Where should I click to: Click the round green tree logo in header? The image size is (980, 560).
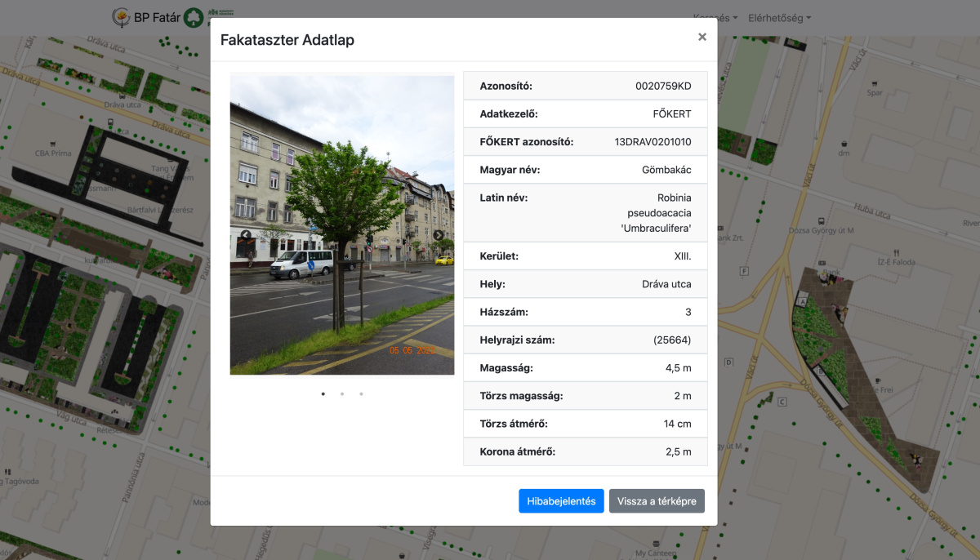194,17
